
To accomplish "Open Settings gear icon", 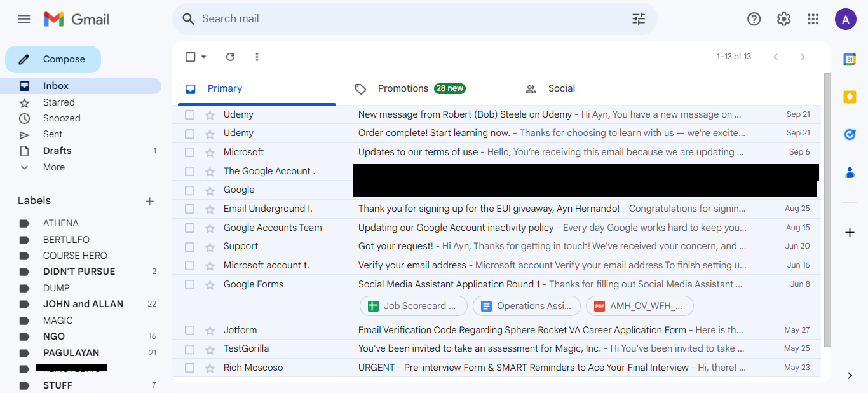I will [x=783, y=19].
